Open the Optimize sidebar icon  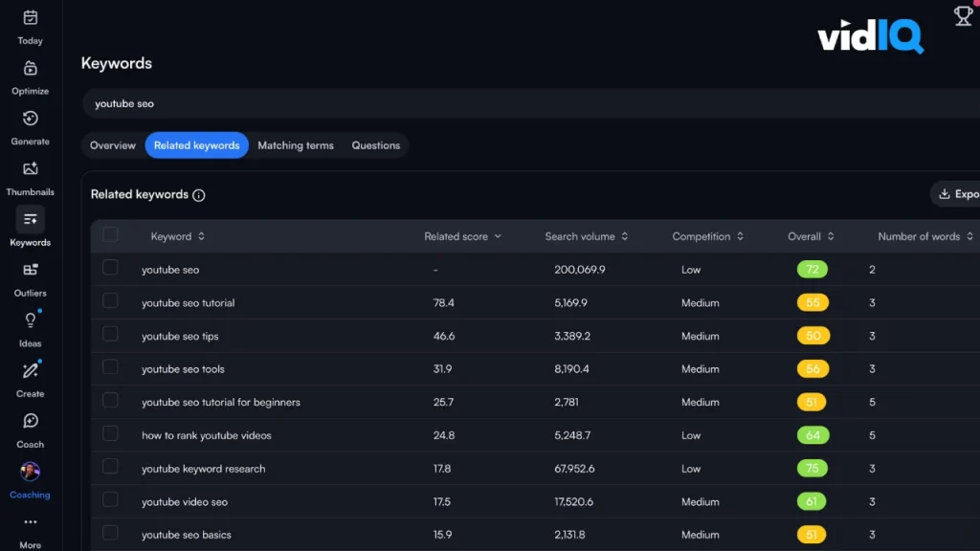(x=30, y=69)
